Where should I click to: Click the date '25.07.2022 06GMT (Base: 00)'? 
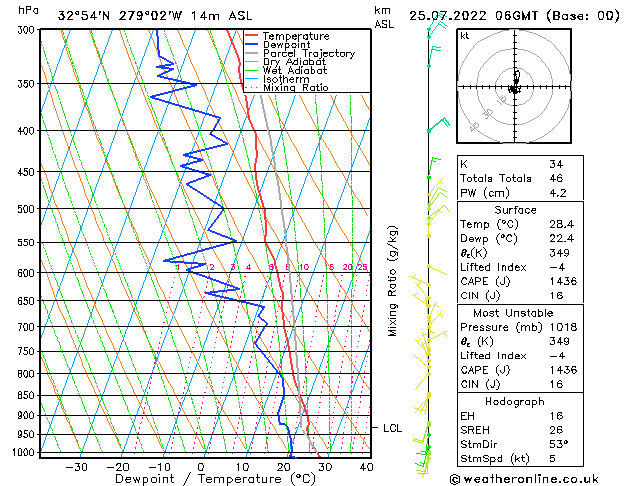(514, 16)
